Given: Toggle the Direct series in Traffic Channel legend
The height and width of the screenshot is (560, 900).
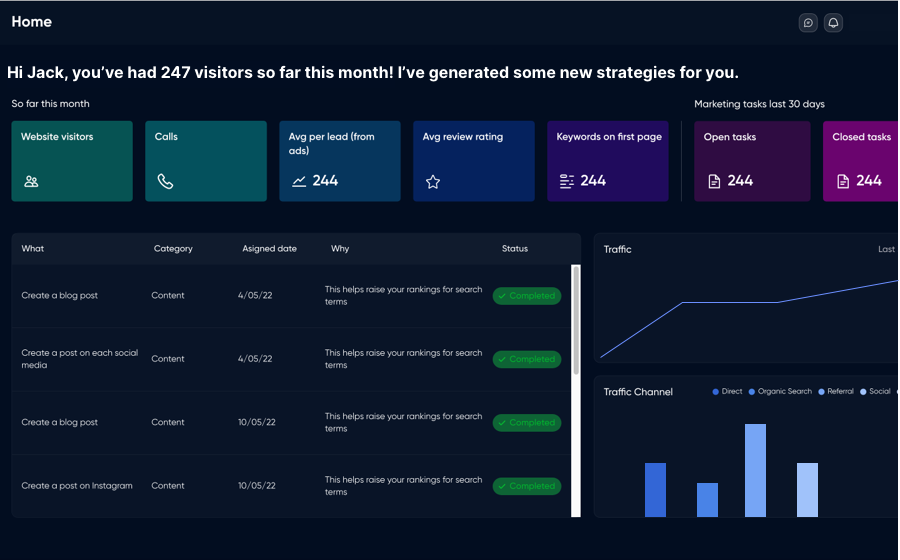Looking at the screenshot, I should pos(727,392).
